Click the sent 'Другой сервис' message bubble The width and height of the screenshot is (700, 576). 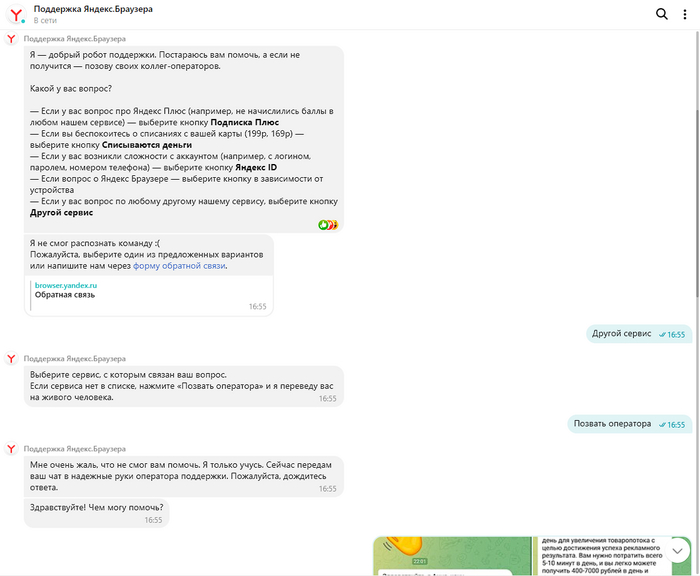(x=622, y=334)
